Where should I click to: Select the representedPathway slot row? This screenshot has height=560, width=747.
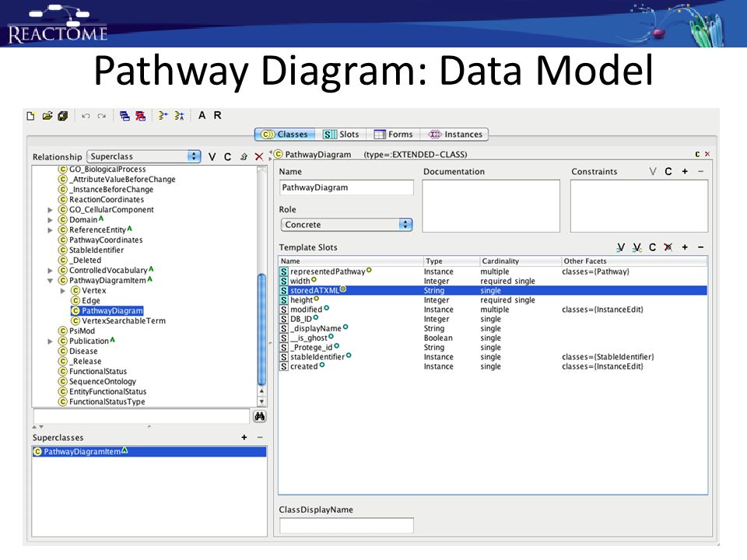(x=493, y=271)
